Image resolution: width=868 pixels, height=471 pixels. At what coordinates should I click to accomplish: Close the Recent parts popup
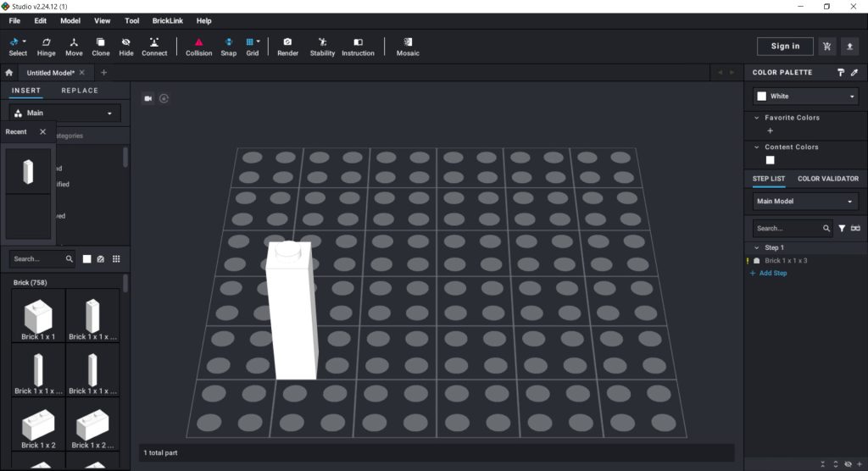(x=42, y=131)
